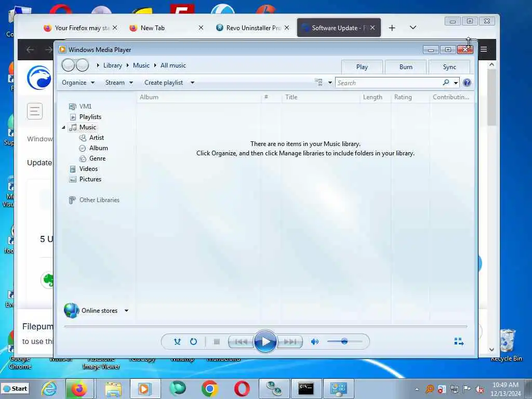Click the View options icon
This screenshot has height=399, width=532.
coord(318,83)
